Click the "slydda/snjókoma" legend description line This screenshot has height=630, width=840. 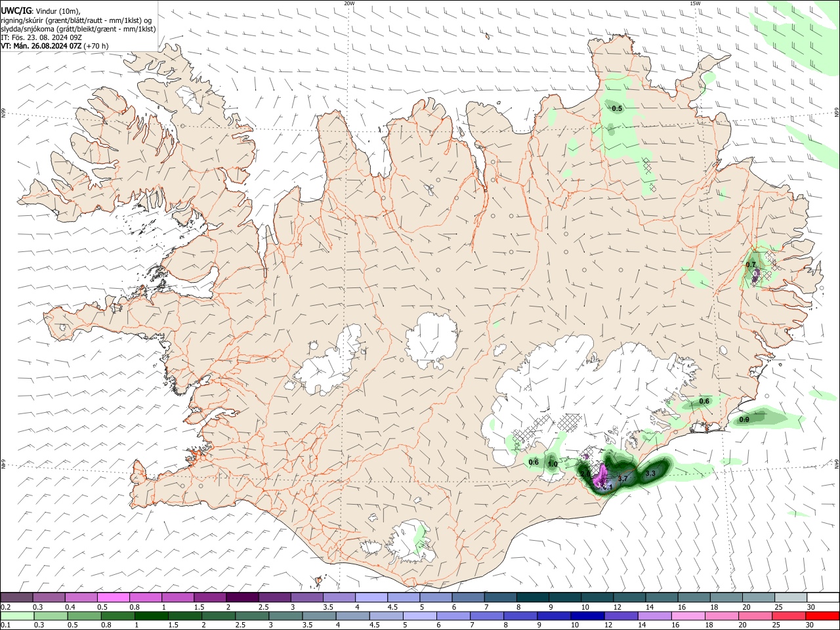click(78, 29)
